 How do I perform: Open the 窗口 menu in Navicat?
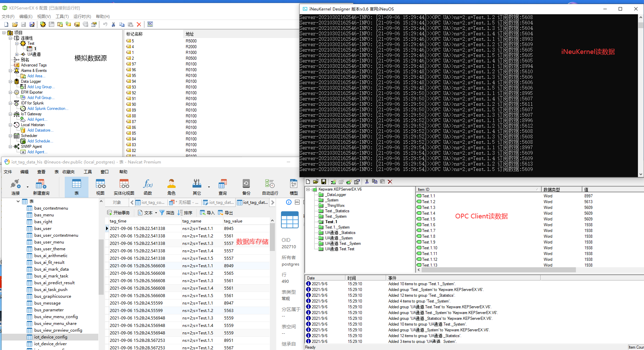pos(105,172)
